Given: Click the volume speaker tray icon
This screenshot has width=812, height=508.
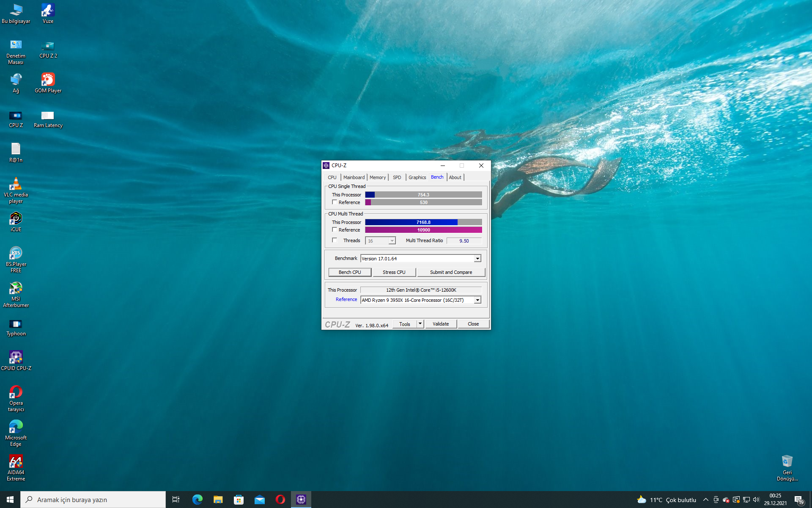Looking at the screenshot, I should tap(756, 500).
